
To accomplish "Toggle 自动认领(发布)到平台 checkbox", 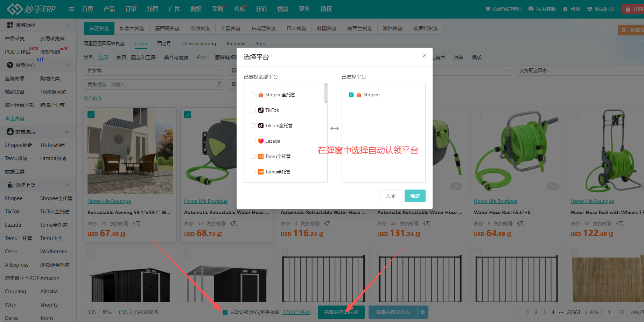I will (x=225, y=312).
